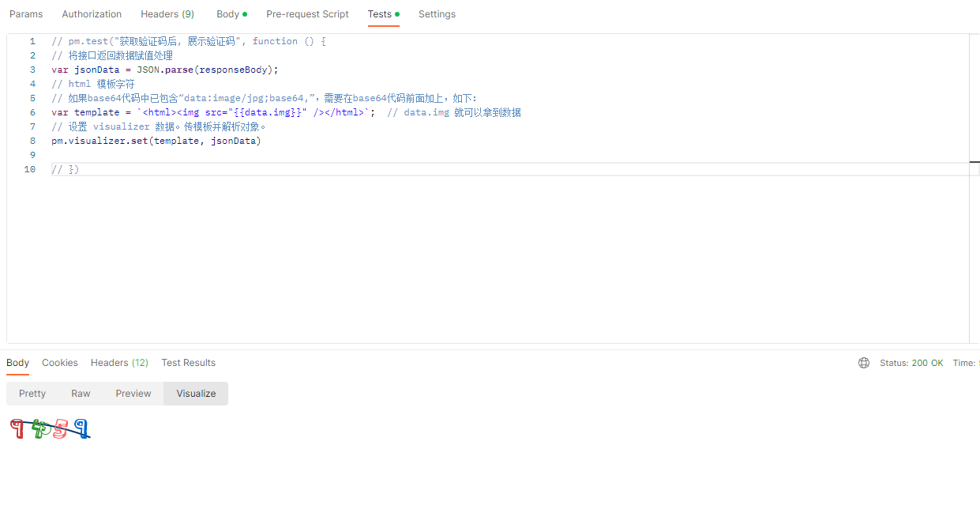Open the Preview response view
The width and height of the screenshot is (980, 513).
(x=133, y=393)
